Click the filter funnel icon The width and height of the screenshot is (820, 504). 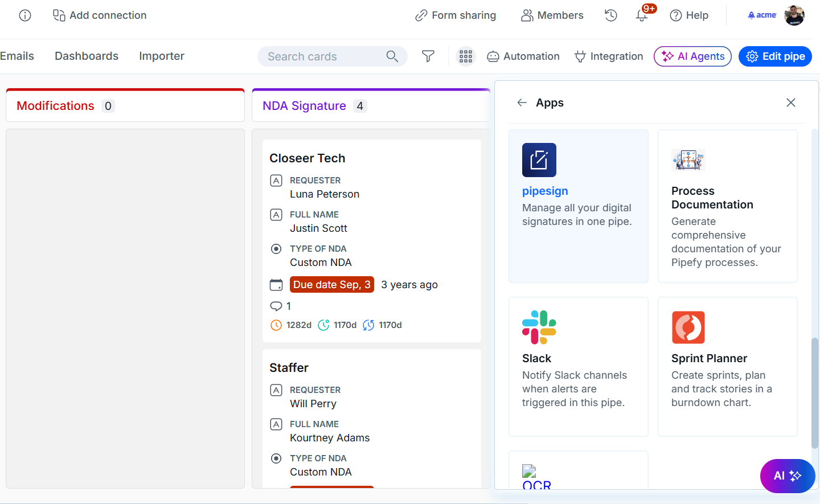tap(428, 56)
